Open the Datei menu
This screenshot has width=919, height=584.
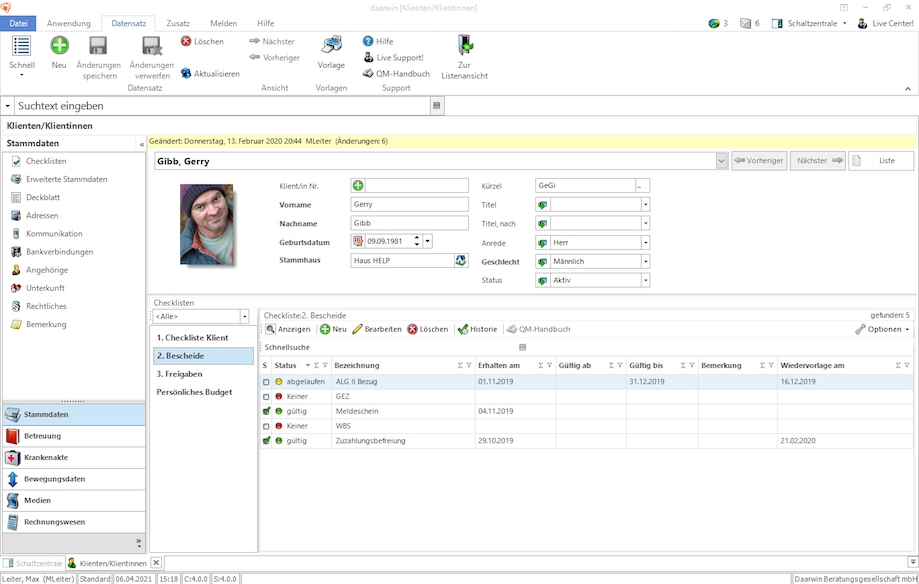pyautogui.click(x=18, y=23)
